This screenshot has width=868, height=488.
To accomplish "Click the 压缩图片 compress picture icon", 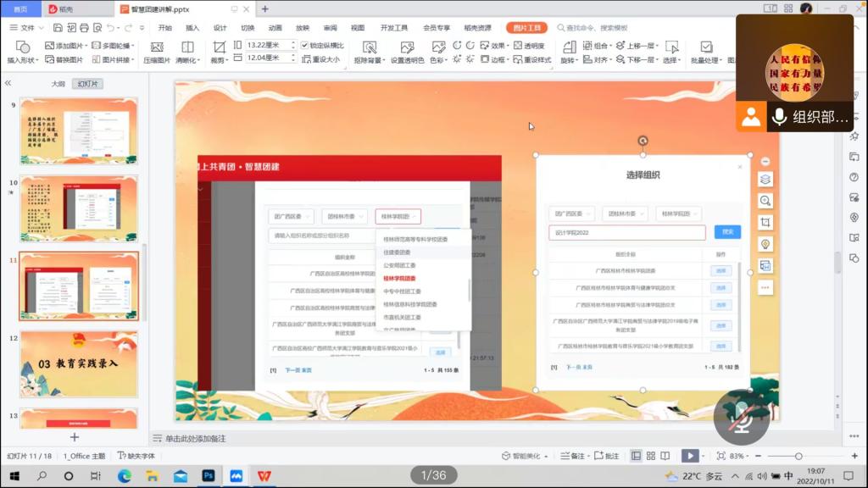I will [x=156, y=51].
